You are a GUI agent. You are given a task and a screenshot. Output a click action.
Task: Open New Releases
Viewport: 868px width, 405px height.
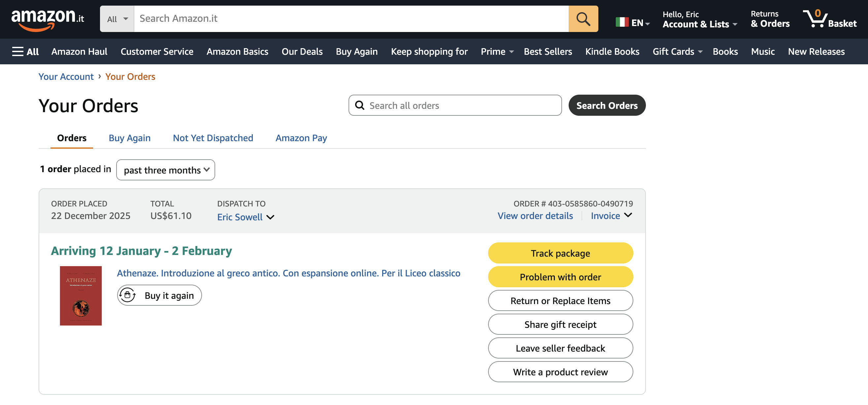[x=816, y=51]
